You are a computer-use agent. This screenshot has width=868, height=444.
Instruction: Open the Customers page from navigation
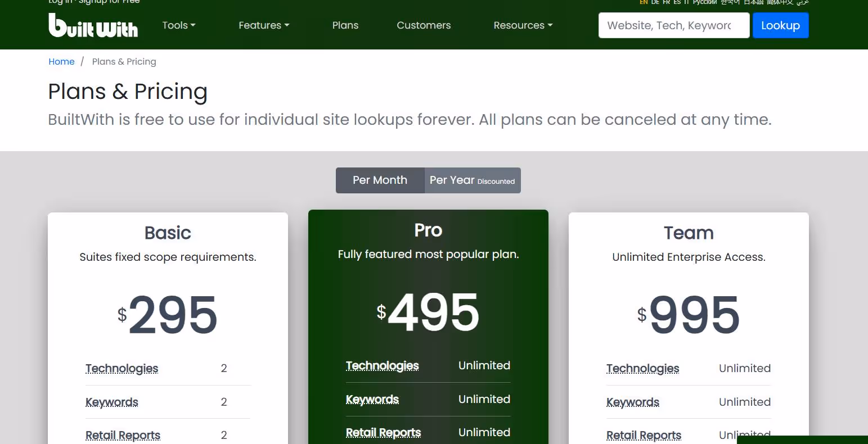424,25
